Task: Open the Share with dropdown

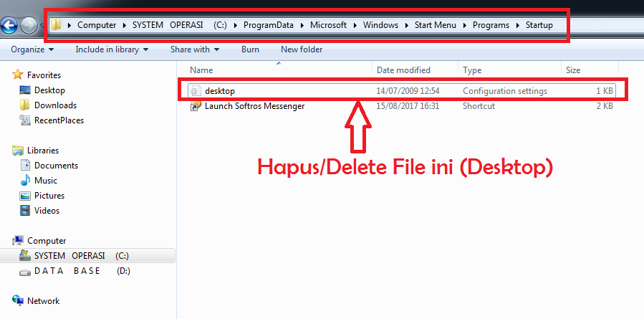Action: coord(195,49)
